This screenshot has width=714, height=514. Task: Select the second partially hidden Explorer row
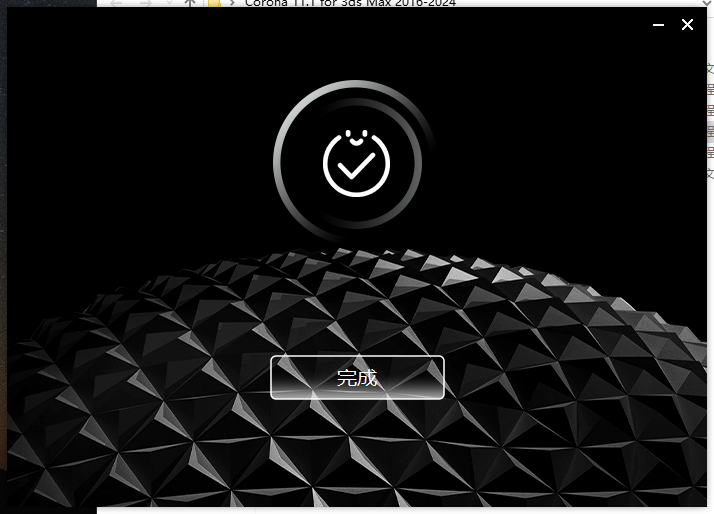[710, 90]
